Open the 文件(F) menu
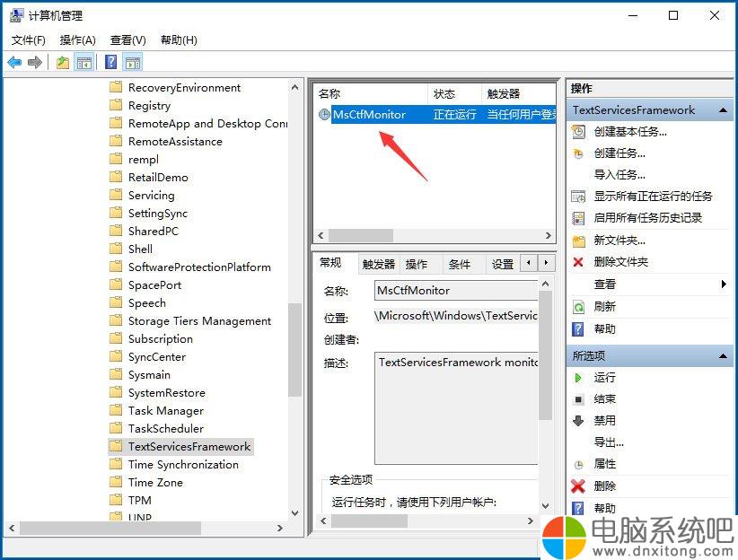The width and height of the screenshot is (738, 560). tap(29, 40)
